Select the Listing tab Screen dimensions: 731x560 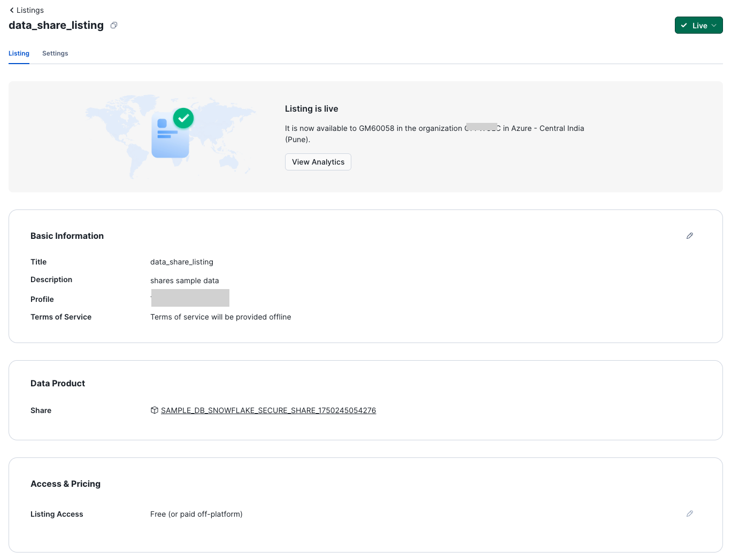(19, 53)
